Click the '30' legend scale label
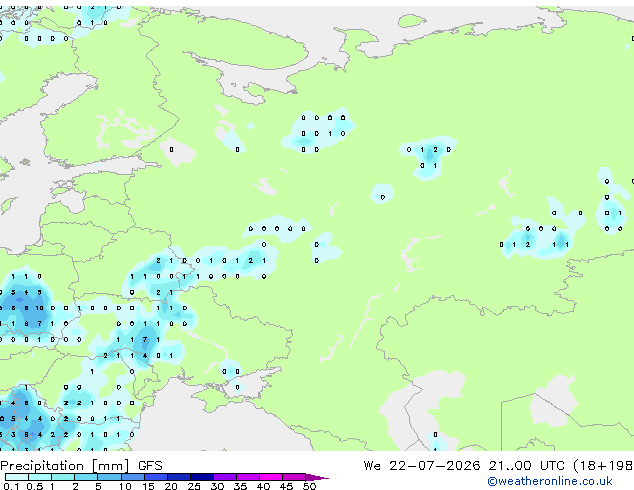634x490 pixels. pos(217,486)
